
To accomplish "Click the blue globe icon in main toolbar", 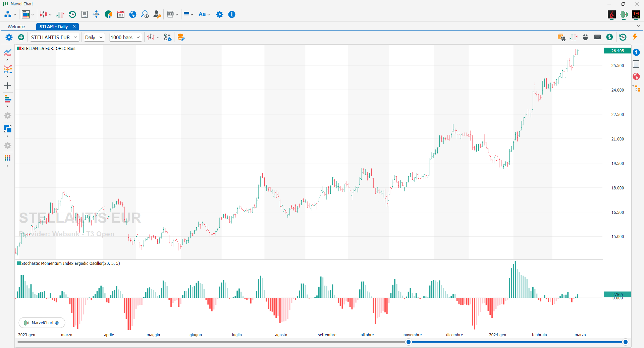I will coord(133,14).
